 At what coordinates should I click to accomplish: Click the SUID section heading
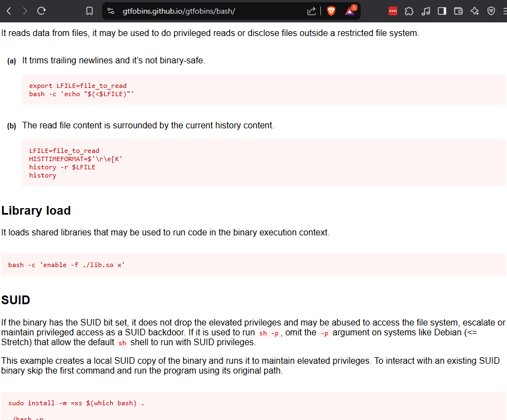(16, 300)
